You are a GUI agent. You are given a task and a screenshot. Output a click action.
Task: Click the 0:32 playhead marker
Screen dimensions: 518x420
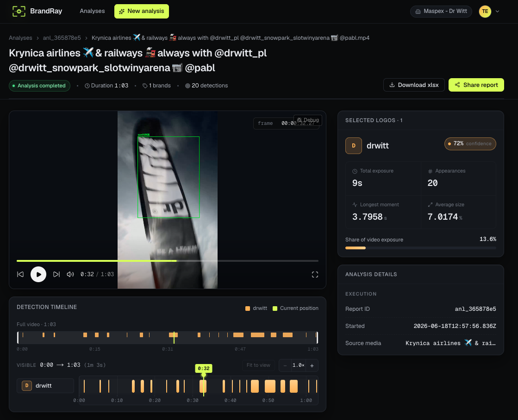click(x=204, y=369)
